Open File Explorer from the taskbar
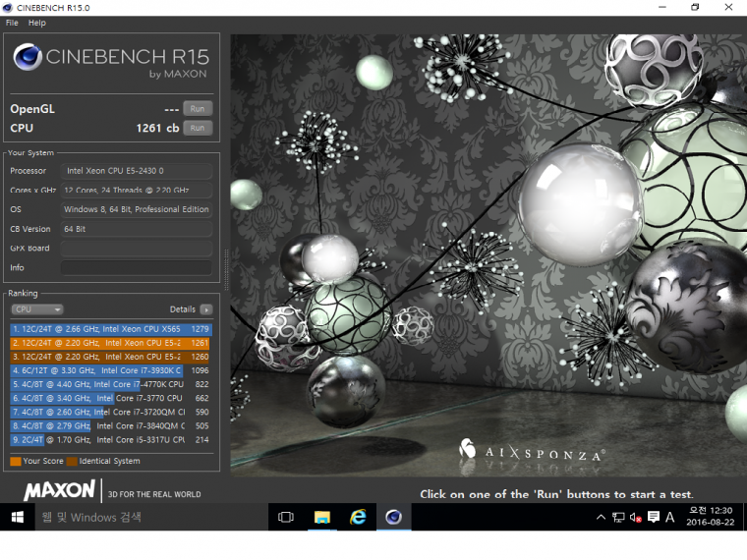 pos(322,517)
